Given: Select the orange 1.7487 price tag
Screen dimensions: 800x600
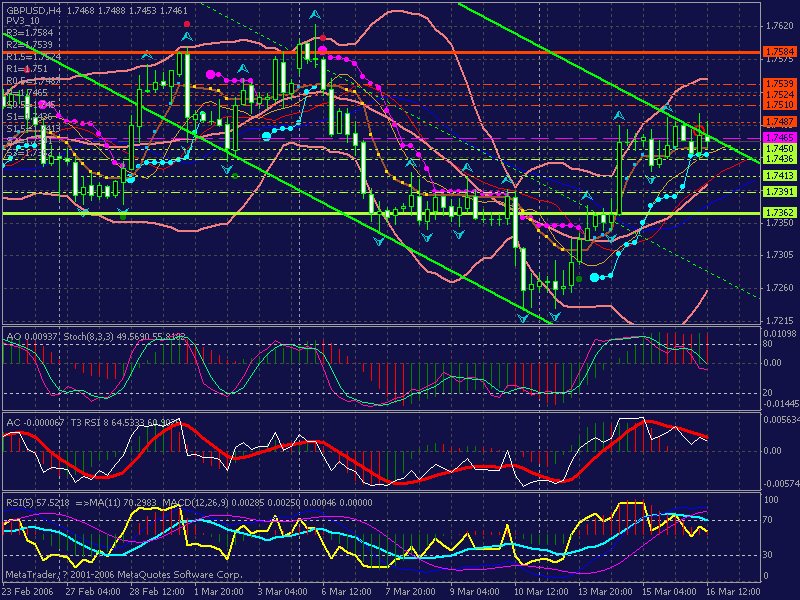Looking at the screenshot, I should [x=779, y=121].
